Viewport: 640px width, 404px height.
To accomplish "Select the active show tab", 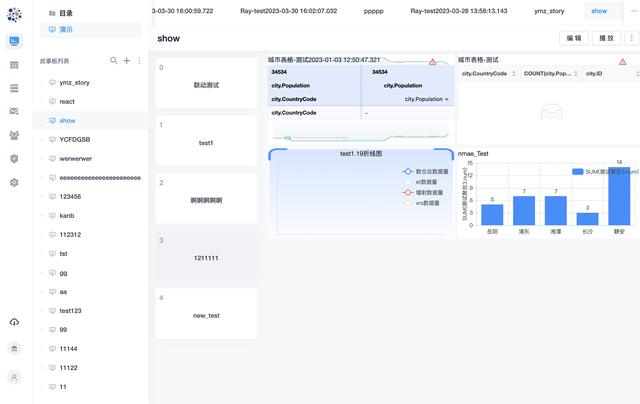I will 599,11.
